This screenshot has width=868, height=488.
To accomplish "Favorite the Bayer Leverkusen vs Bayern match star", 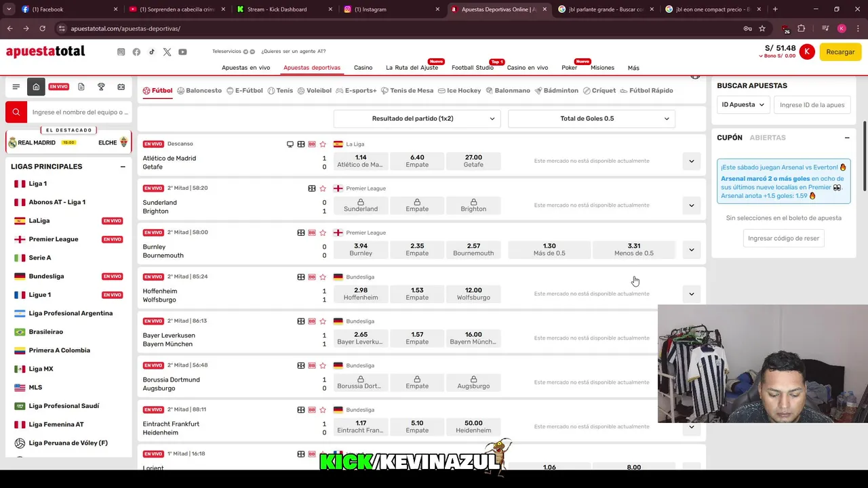I will [x=323, y=321].
